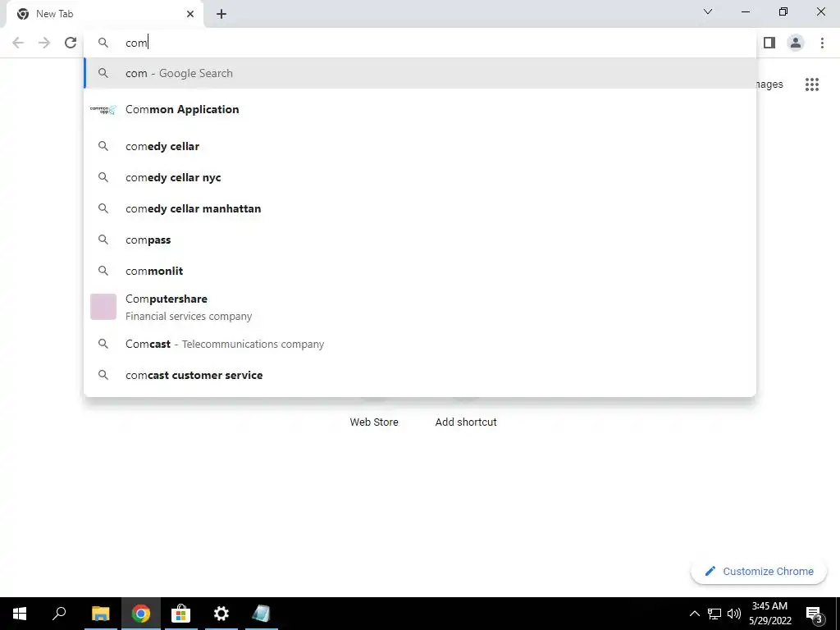Click the search icon beside 'compass'

(x=103, y=240)
